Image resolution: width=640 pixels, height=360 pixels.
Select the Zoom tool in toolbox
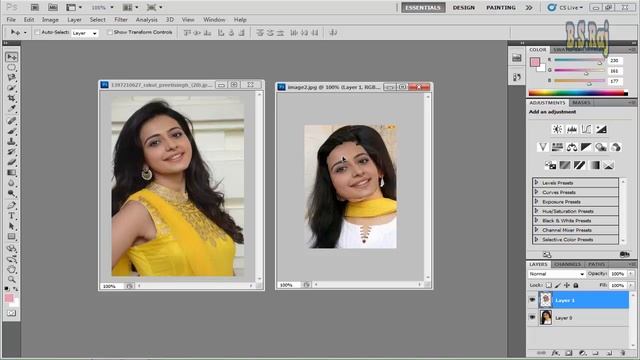point(11,280)
